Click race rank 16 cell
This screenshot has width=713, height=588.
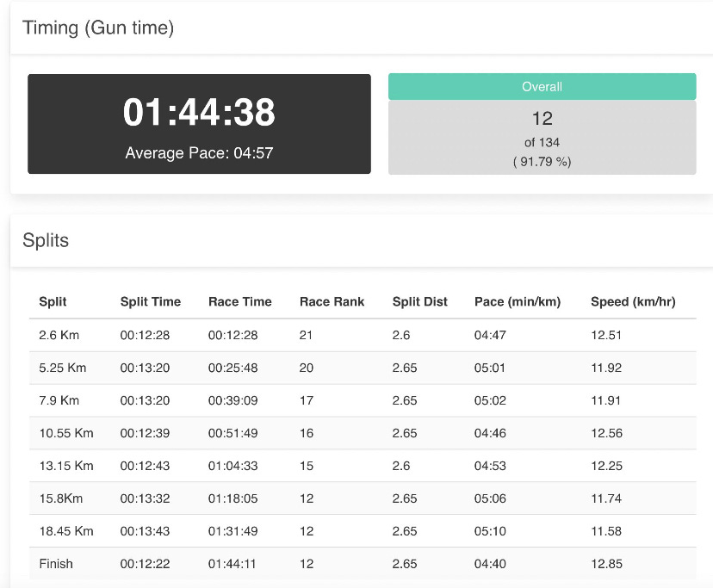click(307, 433)
